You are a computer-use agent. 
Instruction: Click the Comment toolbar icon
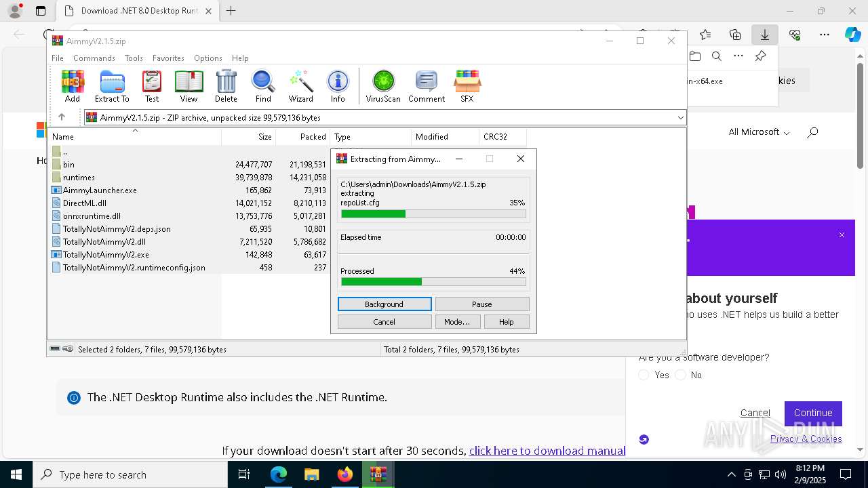click(427, 86)
